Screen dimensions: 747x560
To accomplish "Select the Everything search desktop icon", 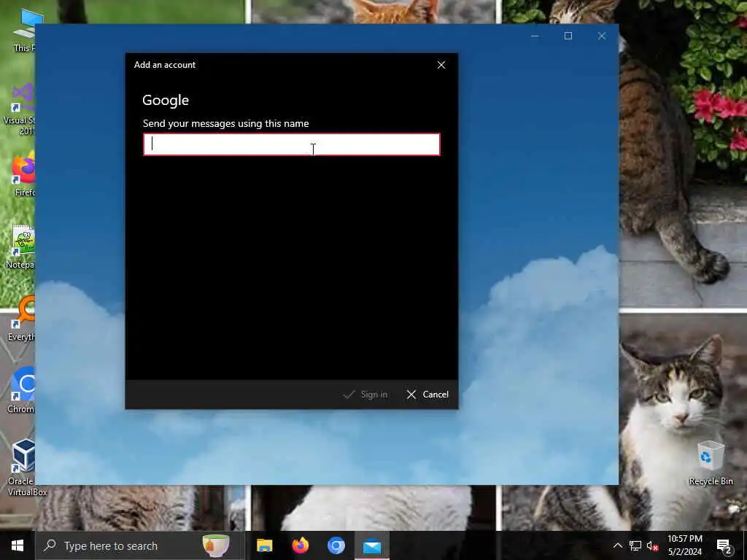I will 20,318.
